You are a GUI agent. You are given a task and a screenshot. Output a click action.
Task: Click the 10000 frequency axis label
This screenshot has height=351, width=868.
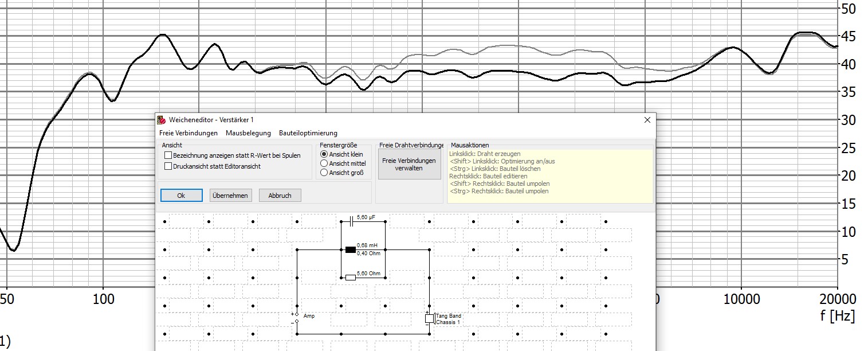pyautogui.click(x=741, y=299)
